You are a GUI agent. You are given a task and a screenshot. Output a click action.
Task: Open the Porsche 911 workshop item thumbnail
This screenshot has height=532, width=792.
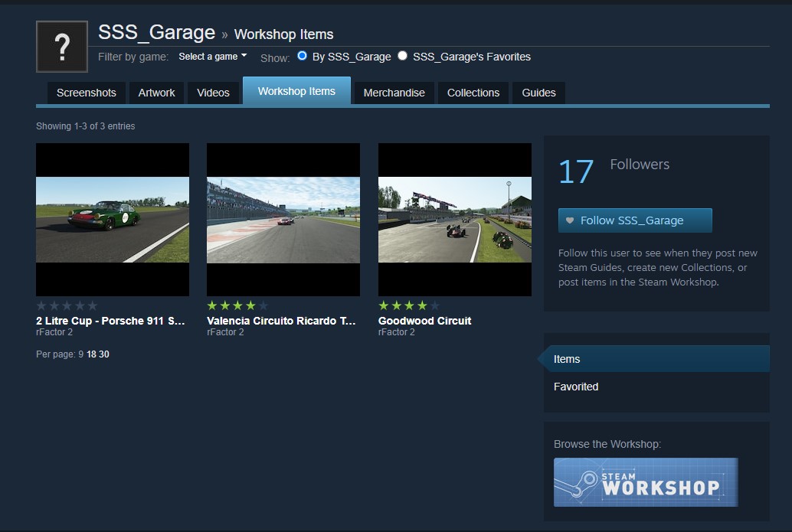pyautogui.click(x=113, y=220)
